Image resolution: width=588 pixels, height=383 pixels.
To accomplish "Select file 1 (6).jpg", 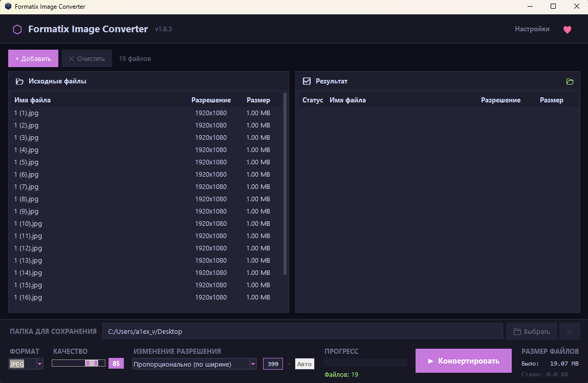I will (x=146, y=175).
